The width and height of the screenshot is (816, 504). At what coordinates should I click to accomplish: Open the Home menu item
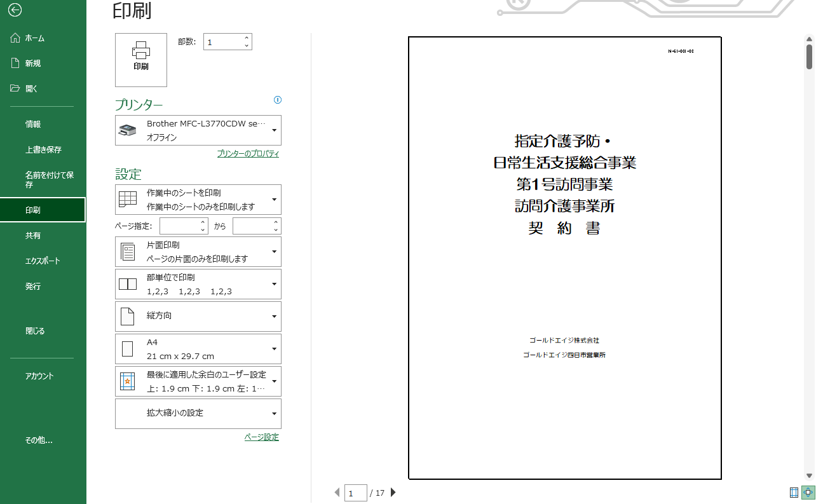35,38
